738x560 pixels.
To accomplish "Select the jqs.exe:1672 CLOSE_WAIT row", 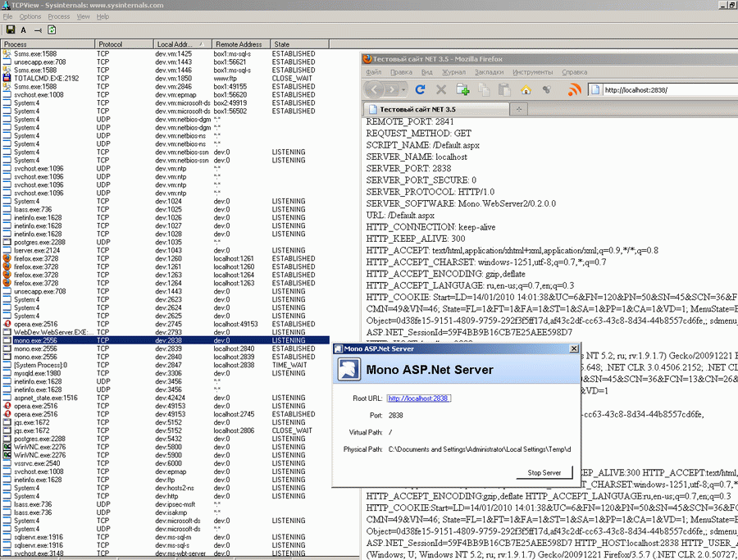I will coord(165,430).
